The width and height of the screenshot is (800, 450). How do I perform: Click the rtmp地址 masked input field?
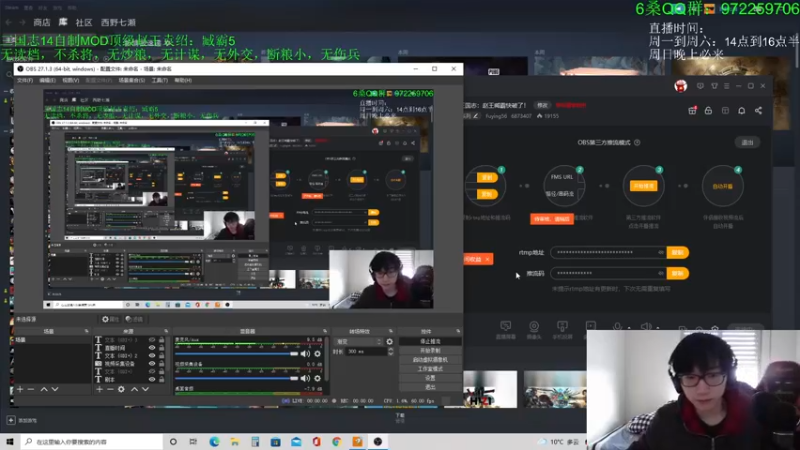(x=608, y=253)
